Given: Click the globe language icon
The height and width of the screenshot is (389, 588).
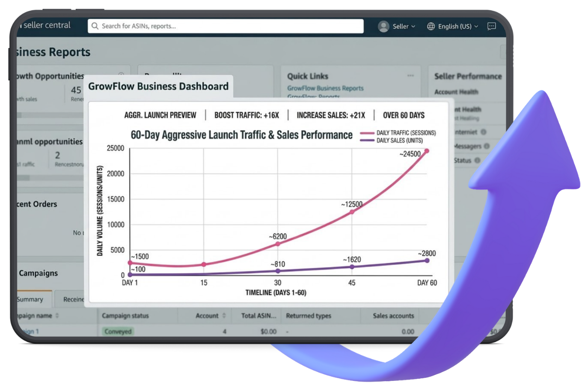Looking at the screenshot, I should click(x=431, y=26).
